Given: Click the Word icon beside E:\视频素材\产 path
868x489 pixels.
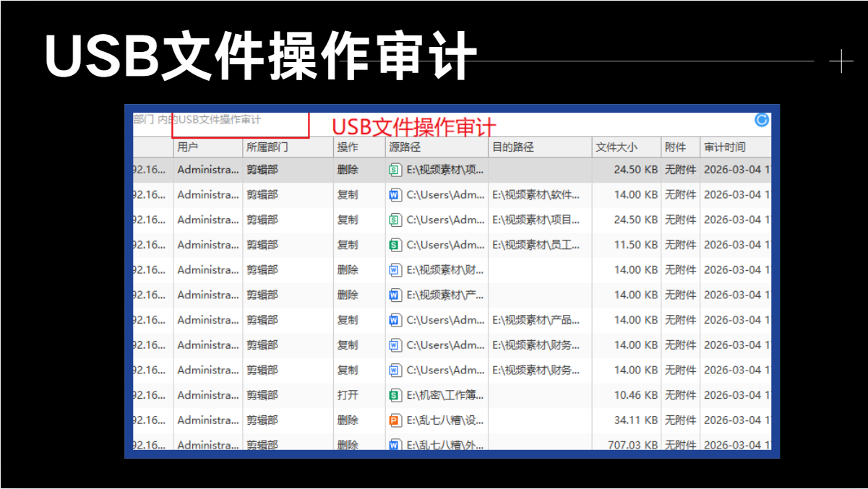Looking at the screenshot, I should point(395,295).
